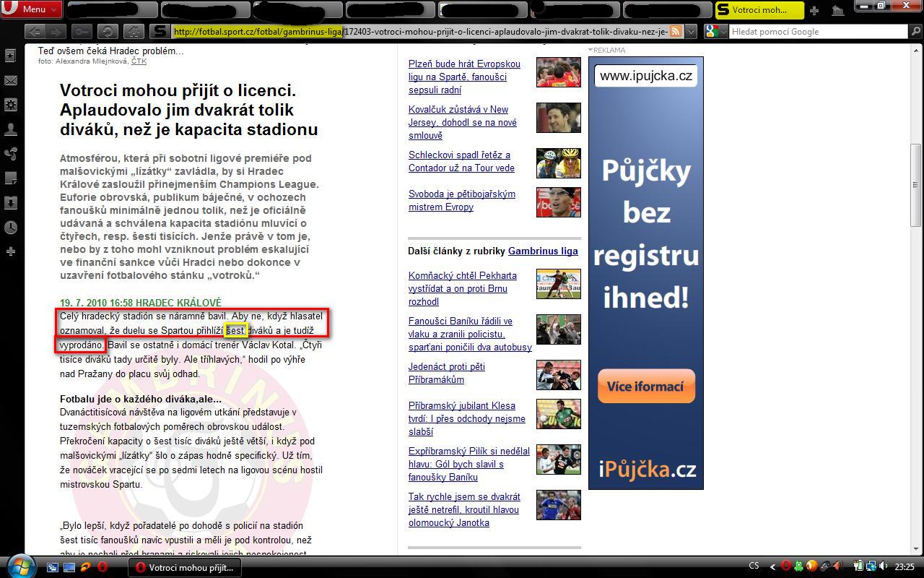Open the Notes panel in sidebar
Image resolution: width=924 pixels, height=578 pixels.
pyautogui.click(x=11, y=178)
